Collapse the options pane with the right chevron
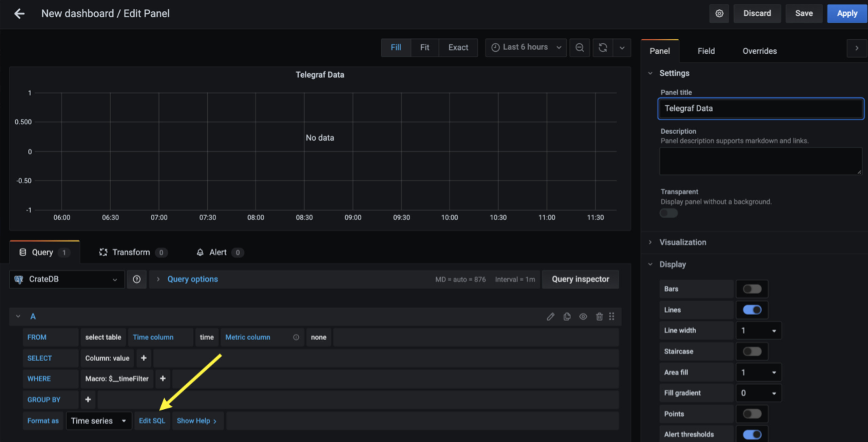Screen dimensions: 868x442 857,48
